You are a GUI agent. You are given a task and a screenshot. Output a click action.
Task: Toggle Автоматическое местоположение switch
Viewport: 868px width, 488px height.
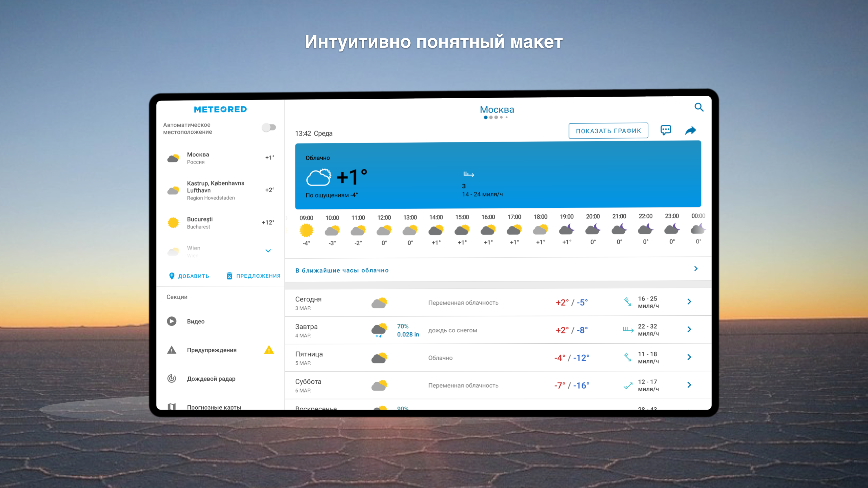pos(269,127)
